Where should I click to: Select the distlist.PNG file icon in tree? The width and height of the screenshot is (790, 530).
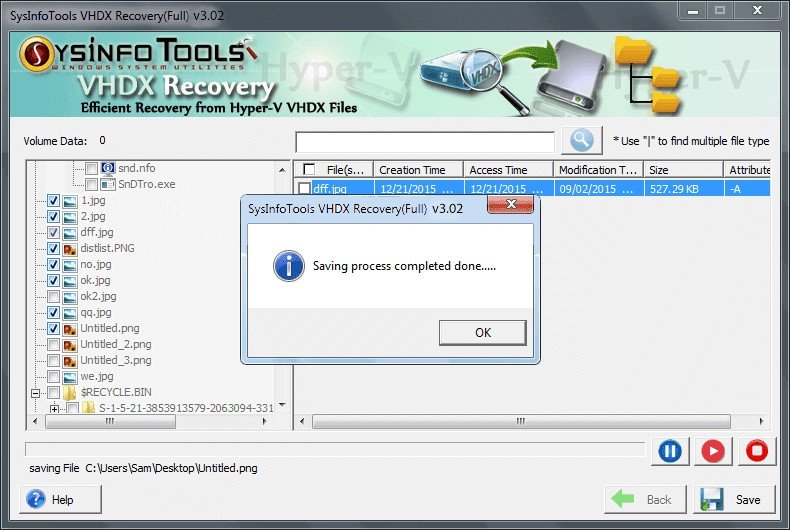coord(70,248)
